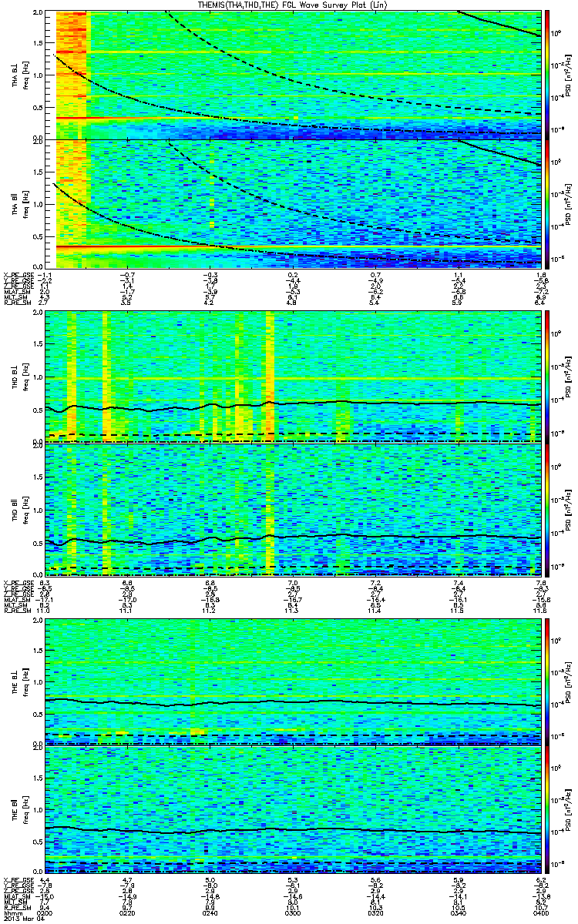
Task: Click the color bar beside THA Bll panel
Action: click(x=548, y=203)
